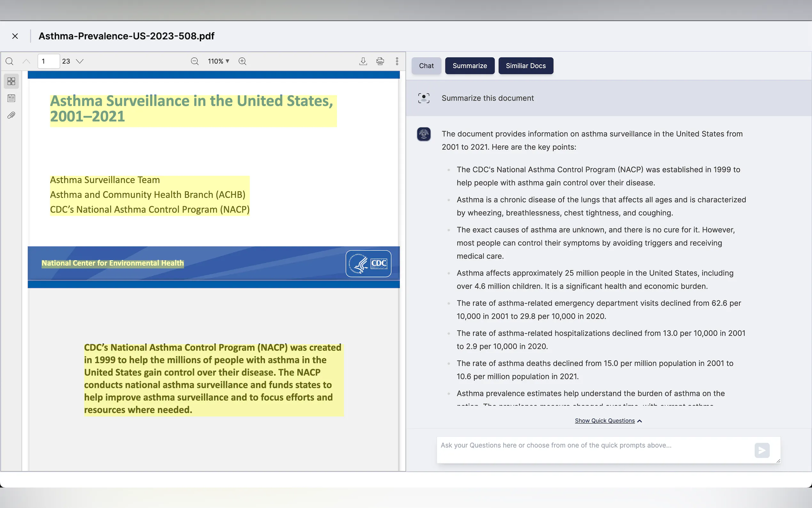This screenshot has width=812, height=508.
Task: Select the Summarize tab
Action: [x=469, y=66]
